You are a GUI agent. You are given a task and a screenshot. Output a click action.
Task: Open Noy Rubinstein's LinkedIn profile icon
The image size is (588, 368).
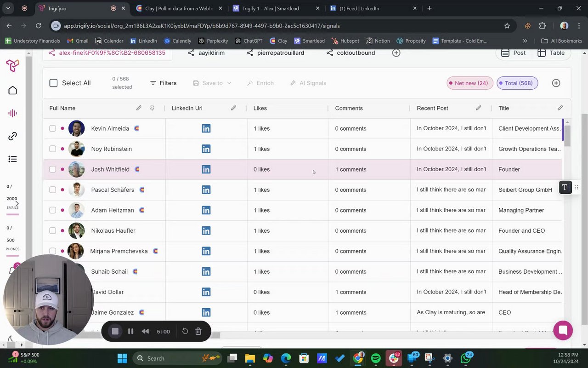(x=206, y=149)
